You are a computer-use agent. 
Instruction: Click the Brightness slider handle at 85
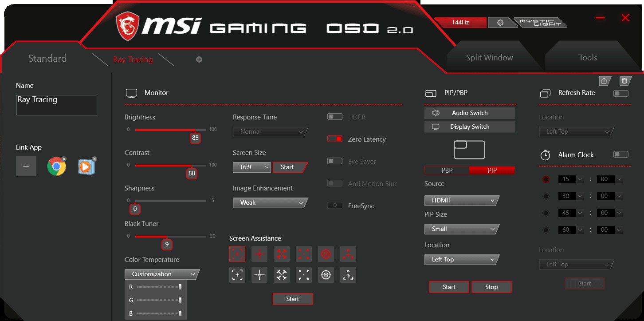(x=195, y=138)
